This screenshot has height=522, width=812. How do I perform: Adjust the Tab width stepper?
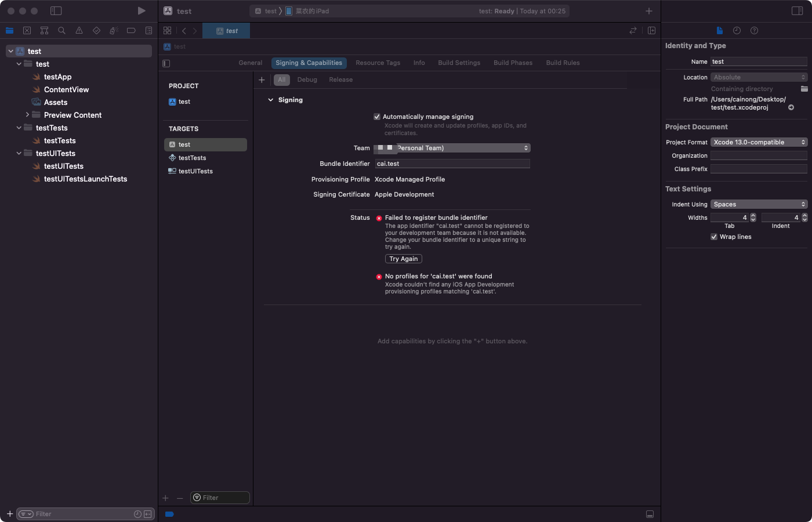753,217
